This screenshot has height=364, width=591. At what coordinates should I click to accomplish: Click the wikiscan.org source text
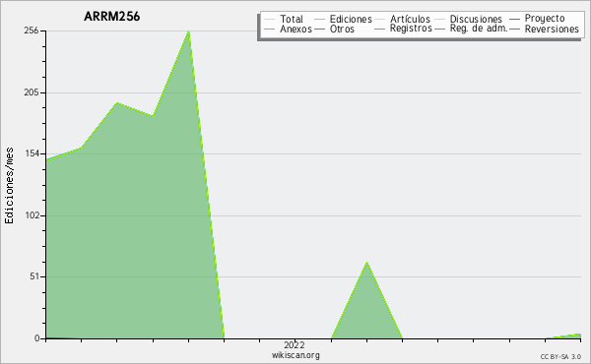pyautogui.click(x=295, y=355)
